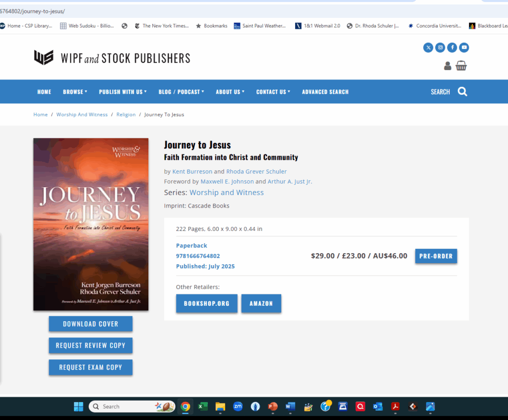
Task: Open Arthur A. Just Jr. link
Action: [x=290, y=182]
